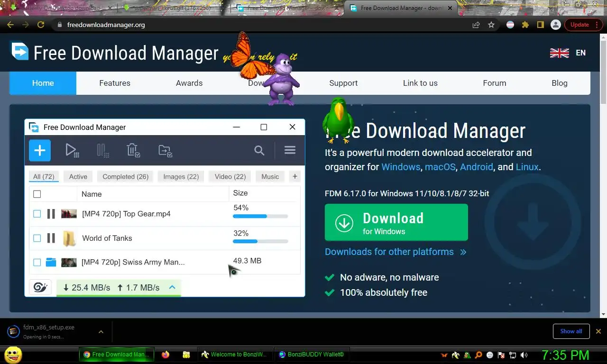
Task: Open options arrow beside fdm_x86_setup.exe
Action: 101,332
